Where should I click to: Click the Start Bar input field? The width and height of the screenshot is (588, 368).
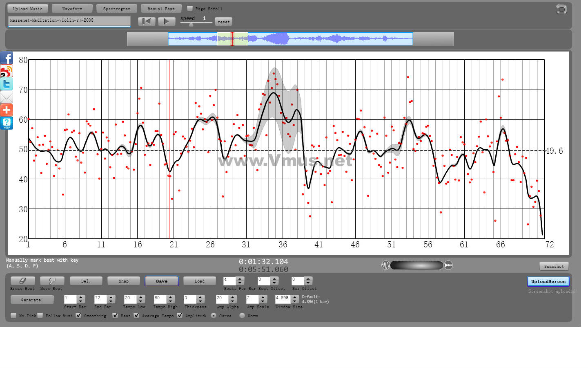70,299
